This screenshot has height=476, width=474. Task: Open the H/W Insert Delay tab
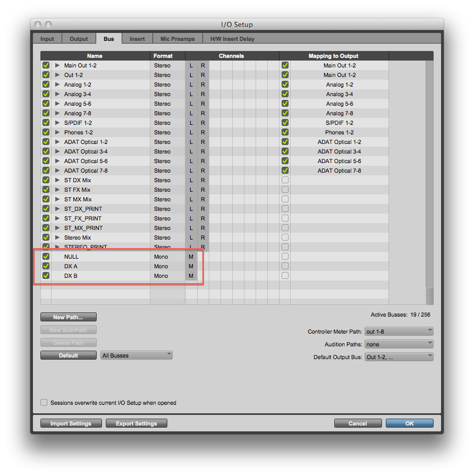tap(232, 39)
